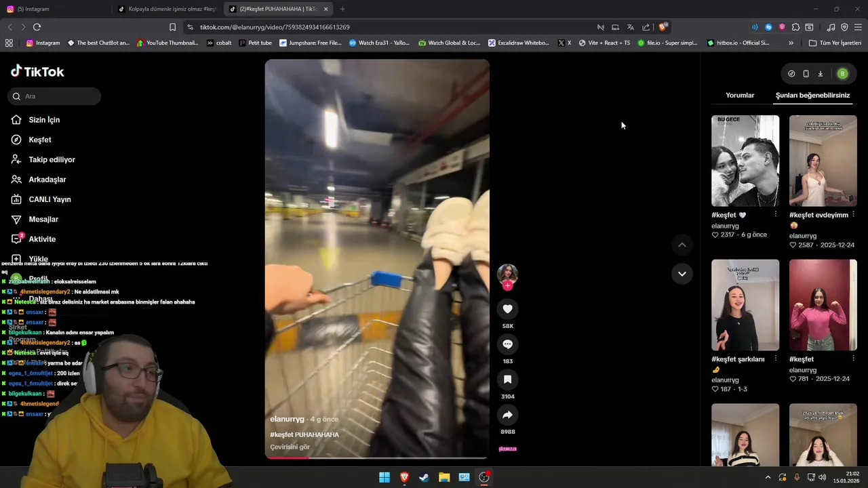Open elanurryg profile from video caption
The height and width of the screenshot is (488, 868).
(x=287, y=420)
